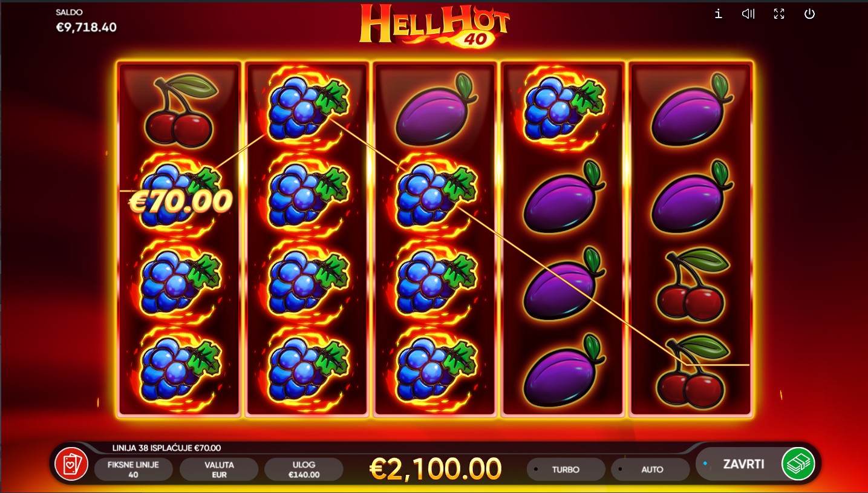
Task: Click the cherry symbol on first reel
Action: tap(180, 109)
